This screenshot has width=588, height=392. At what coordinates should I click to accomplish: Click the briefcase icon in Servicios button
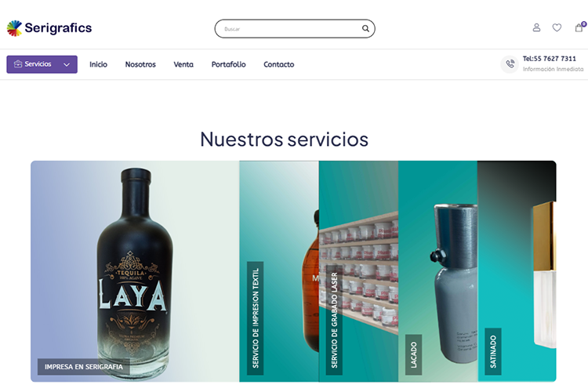tap(18, 64)
